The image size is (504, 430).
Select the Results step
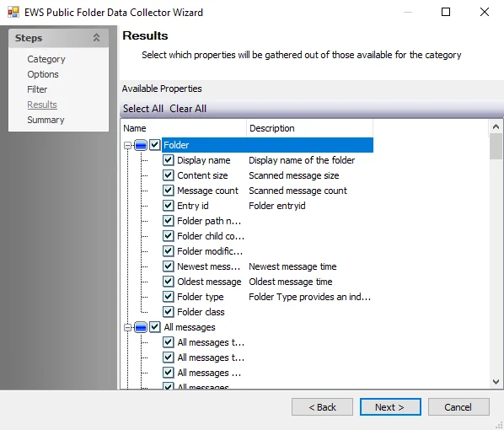(42, 105)
